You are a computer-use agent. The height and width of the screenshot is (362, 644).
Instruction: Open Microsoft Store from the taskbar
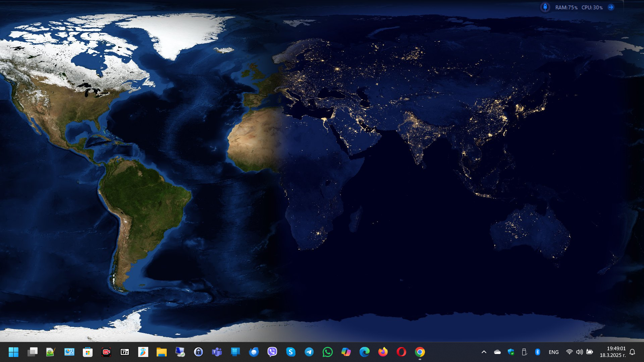coord(88,352)
